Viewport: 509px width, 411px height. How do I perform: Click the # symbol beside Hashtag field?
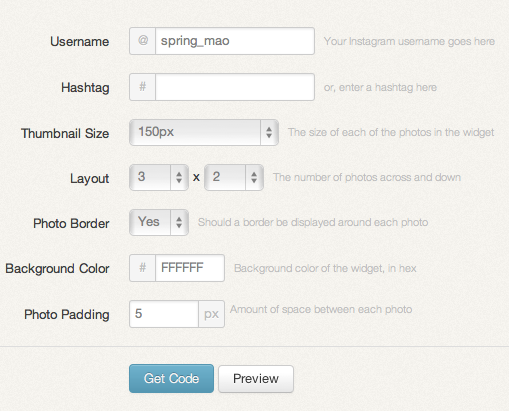click(x=143, y=87)
